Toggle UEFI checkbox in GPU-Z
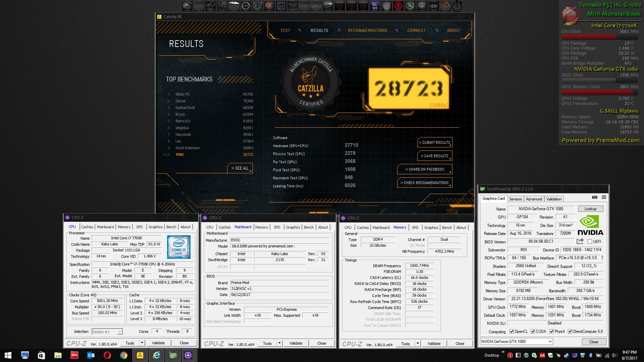The image size is (644, 362). point(590,242)
